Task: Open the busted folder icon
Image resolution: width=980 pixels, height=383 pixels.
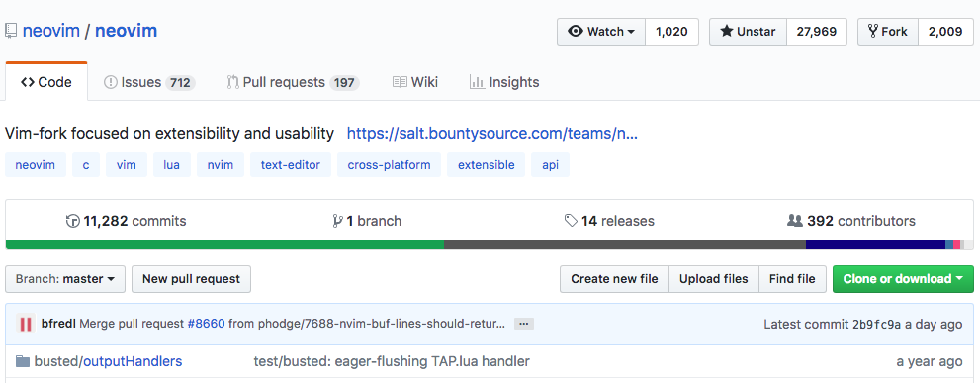Action: tap(23, 361)
